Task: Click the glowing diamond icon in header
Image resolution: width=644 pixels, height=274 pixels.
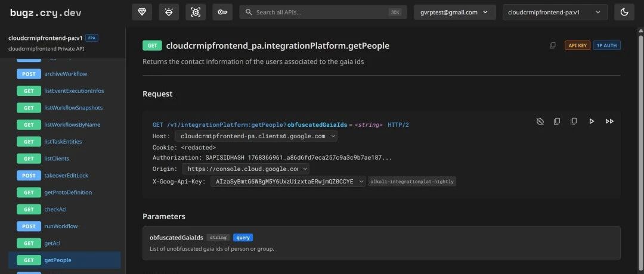Action: click(169, 13)
